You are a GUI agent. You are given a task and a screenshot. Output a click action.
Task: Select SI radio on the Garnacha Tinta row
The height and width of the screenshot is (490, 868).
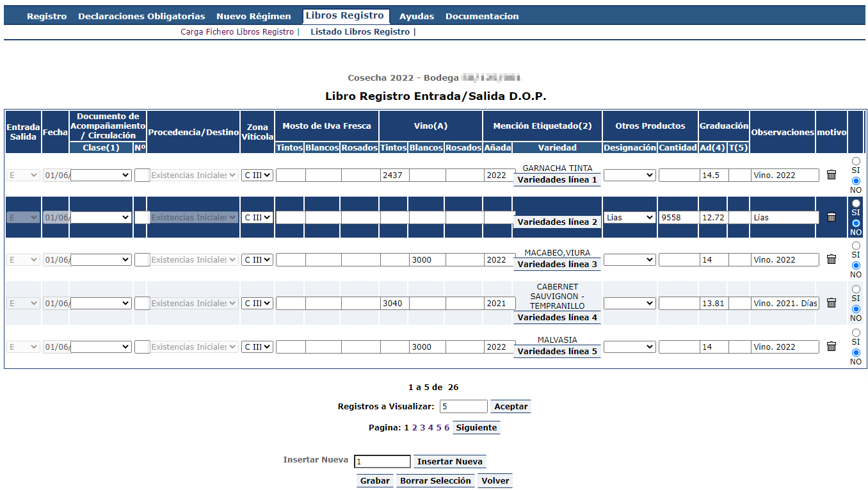coord(856,161)
